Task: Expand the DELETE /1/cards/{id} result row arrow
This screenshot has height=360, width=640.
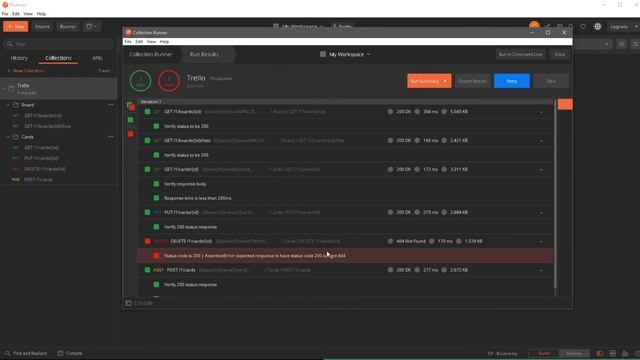Action: [x=542, y=242]
